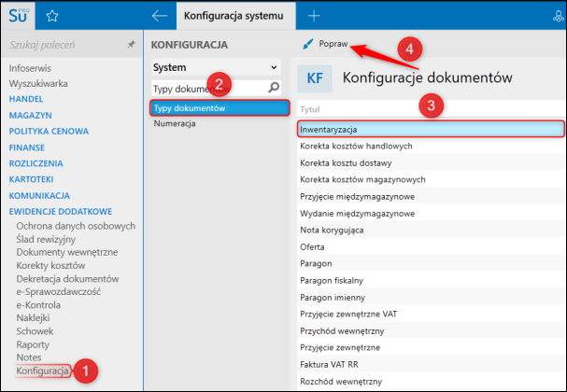Expand the POLITYKA CENOWA section
567x392 pixels.
(49, 132)
